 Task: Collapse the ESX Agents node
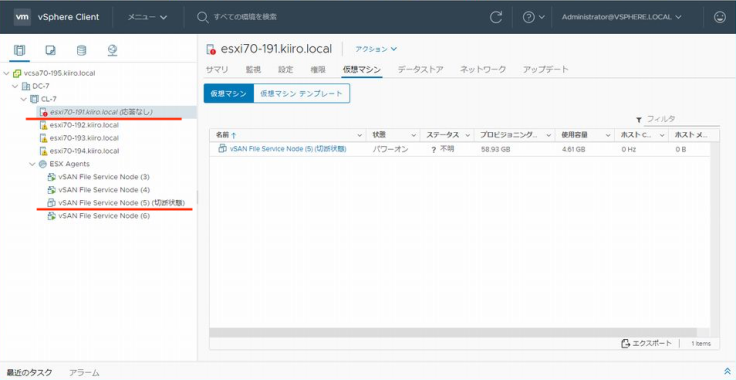[32, 164]
